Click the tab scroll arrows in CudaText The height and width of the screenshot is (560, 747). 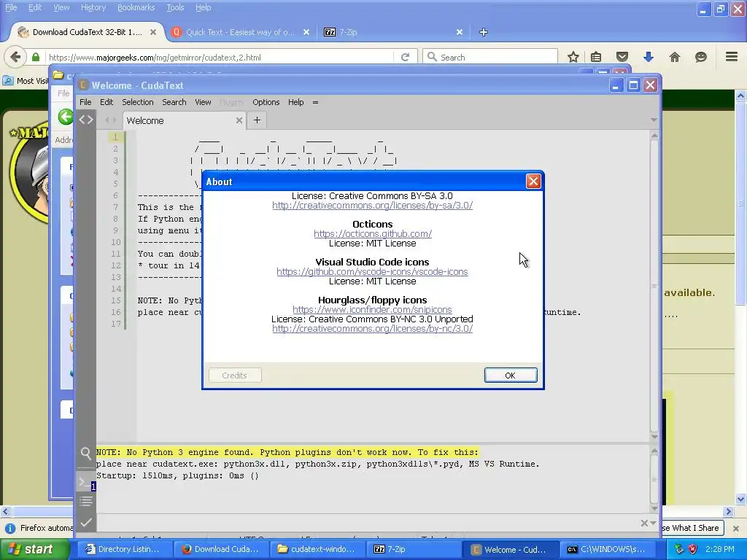[x=111, y=120]
